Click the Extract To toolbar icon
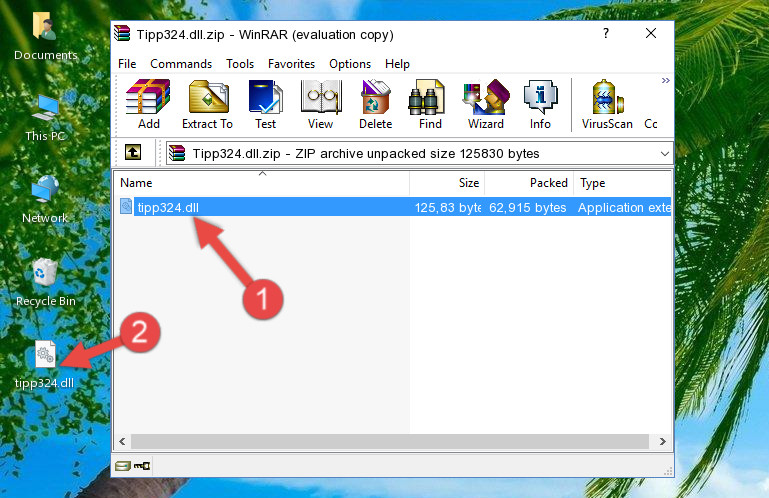This screenshot has width=769, height=498. pyautogui.click(x=207, y=105)
